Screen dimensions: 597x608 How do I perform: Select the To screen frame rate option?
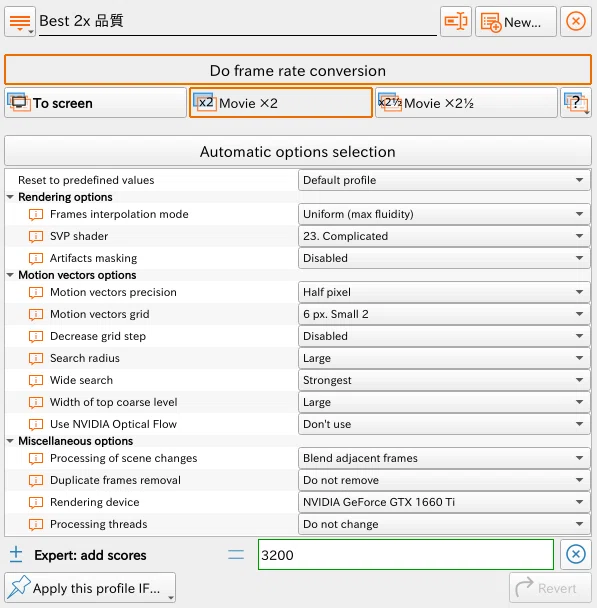click(x=95, y=103)
